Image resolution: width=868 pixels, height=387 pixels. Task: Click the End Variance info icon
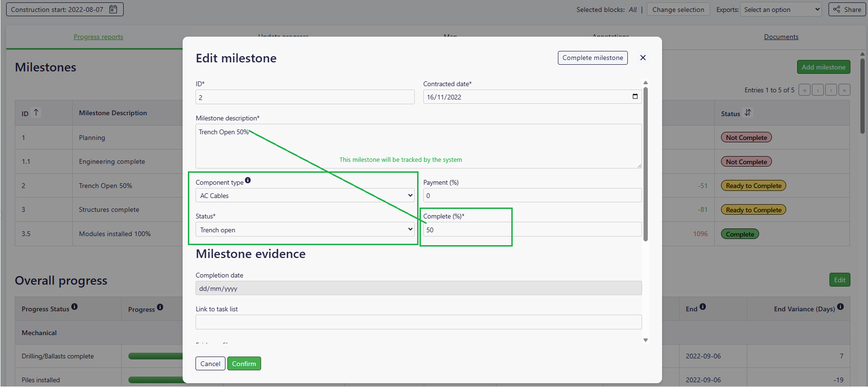pyautogui.click(x=840, y=307)
